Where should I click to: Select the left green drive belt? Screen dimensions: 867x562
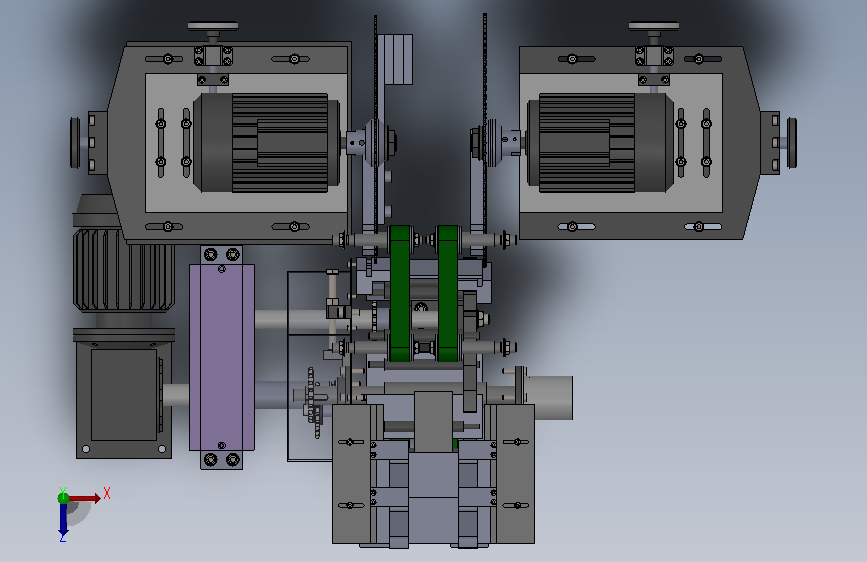pyautogui.click(x=400, y=293)
